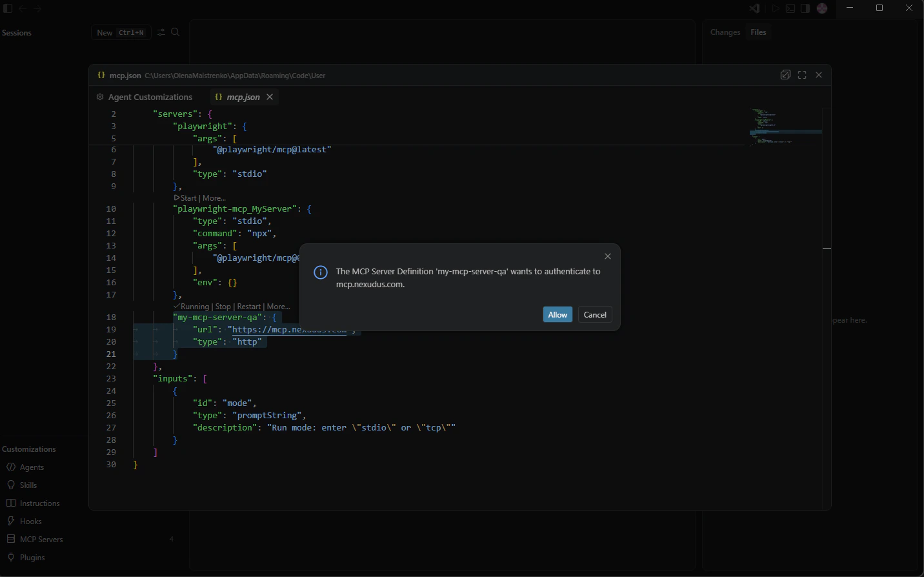Image resolution: width=924 pixels, height=577 pixels.
Task: Click the info icon in the dialog
Action: 321,272
